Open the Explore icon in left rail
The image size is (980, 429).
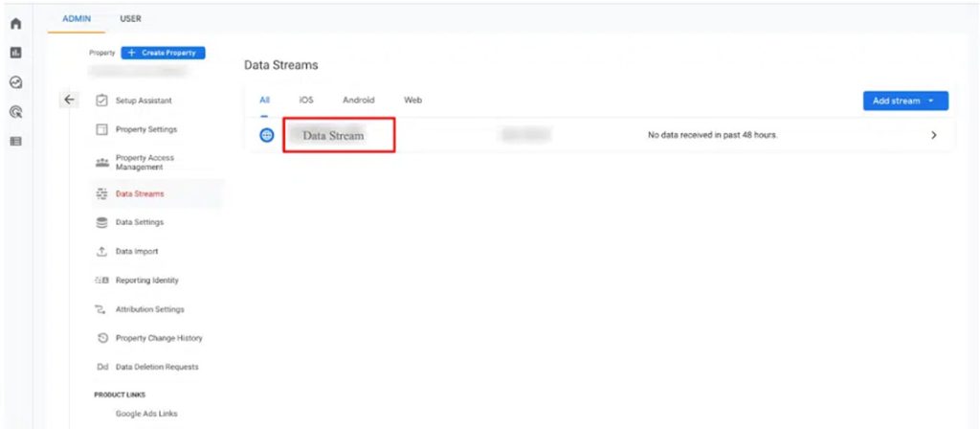click(x=15, y=83)
